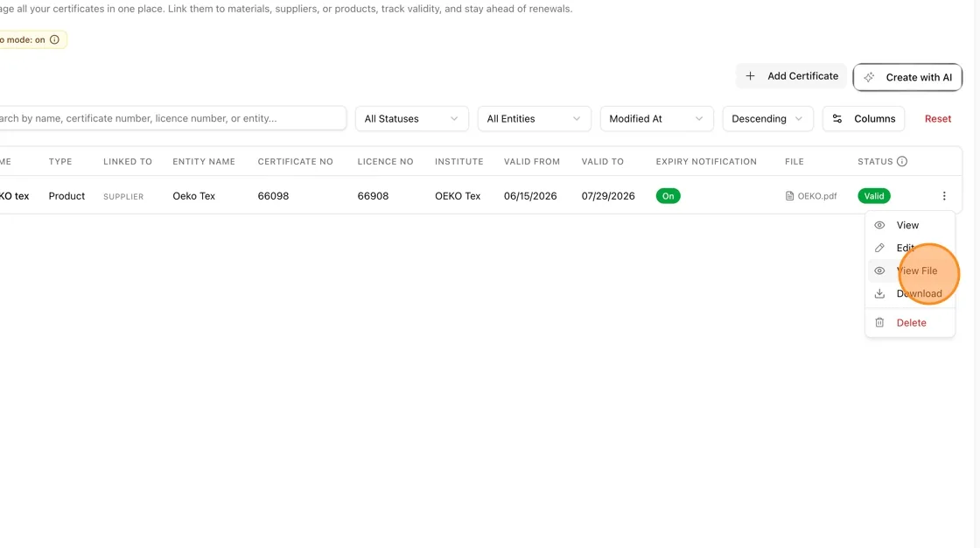This screenshot has width=980, height=548.
Task: Click the INSTITUTE column header
Action: [458, 161]
